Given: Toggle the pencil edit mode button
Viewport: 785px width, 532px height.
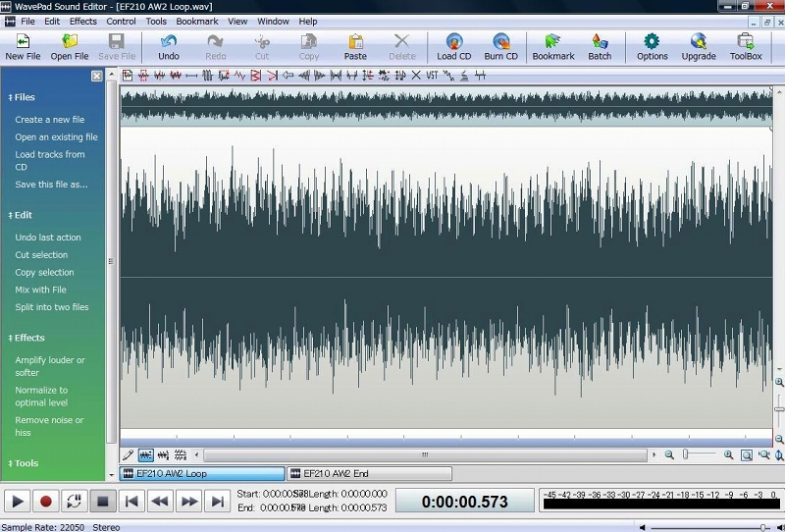Looking at the screenshot, I should [x=129, y=454].
